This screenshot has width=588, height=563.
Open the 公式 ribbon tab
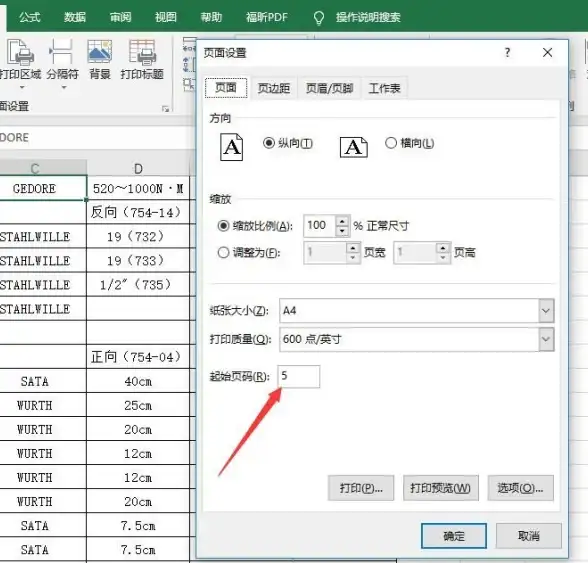30,17
